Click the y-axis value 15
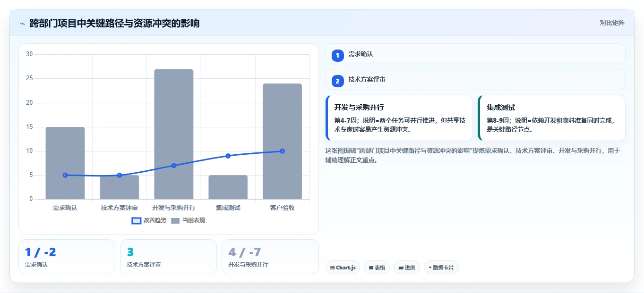Image resolution: width=644 pixels, height=293 pixels. point(29,127)
